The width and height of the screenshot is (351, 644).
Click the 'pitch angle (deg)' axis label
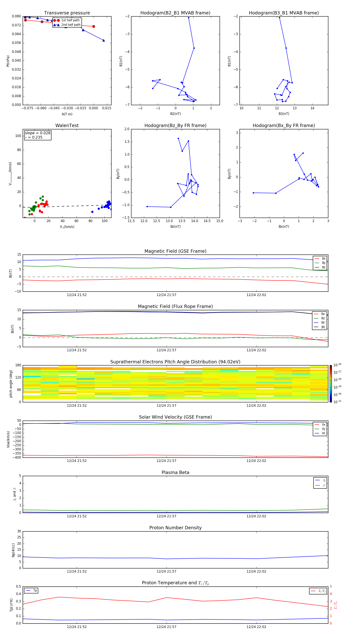11,384
